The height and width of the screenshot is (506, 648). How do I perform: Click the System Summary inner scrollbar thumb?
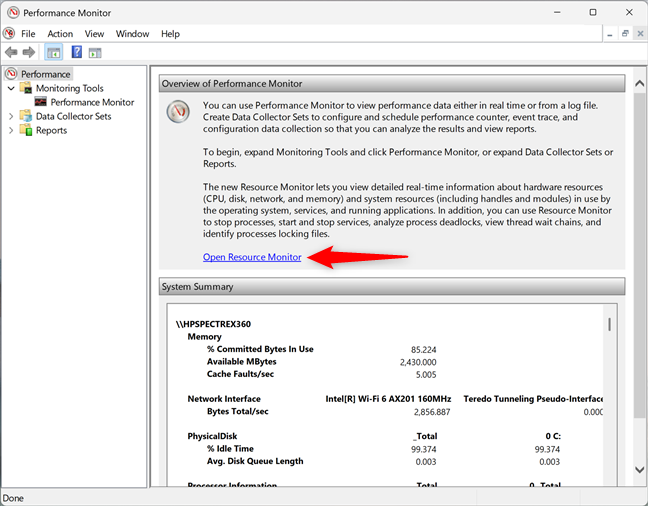pyautogui.click(x=609, y=324)
